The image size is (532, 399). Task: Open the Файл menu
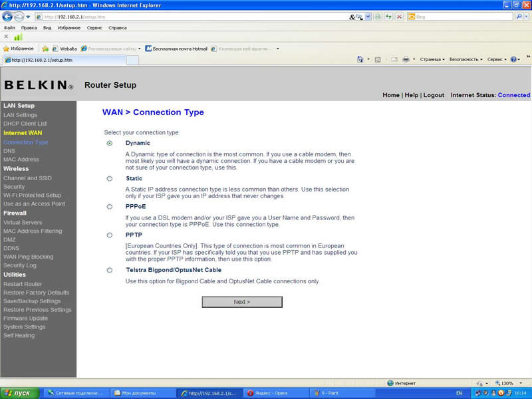pyautogui.click(x=9, y=28)
